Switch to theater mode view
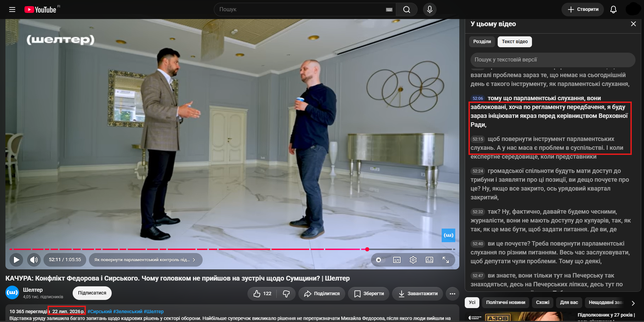 [x=429, y=260]
